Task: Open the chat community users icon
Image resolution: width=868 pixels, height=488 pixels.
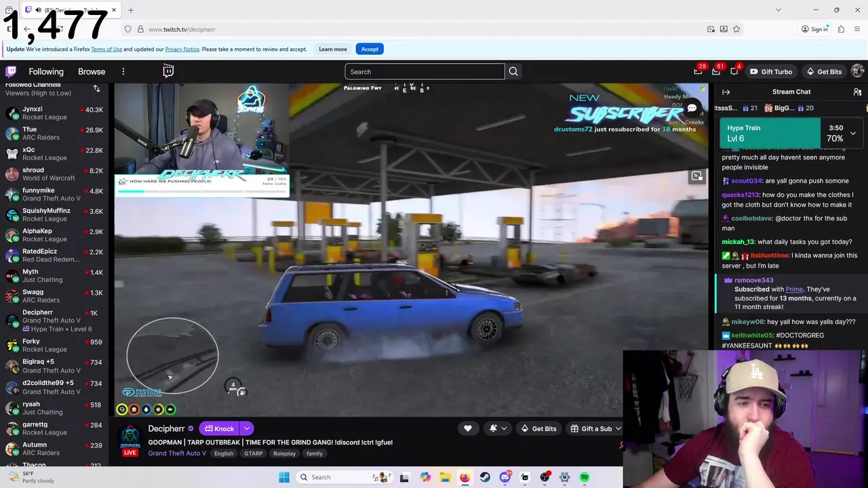Action: click(857, 92)
